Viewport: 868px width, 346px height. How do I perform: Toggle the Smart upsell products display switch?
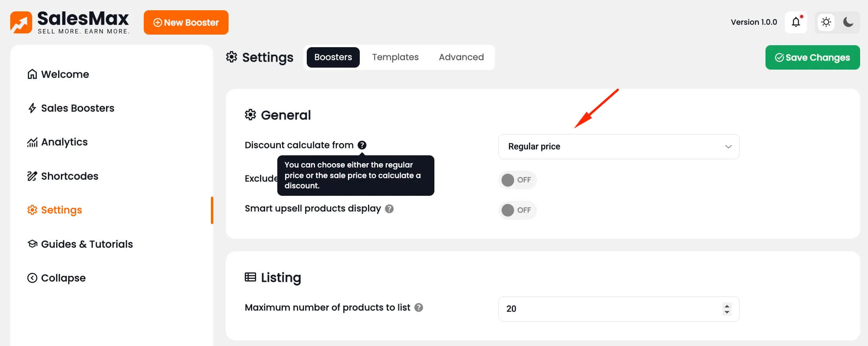point(517,210)
